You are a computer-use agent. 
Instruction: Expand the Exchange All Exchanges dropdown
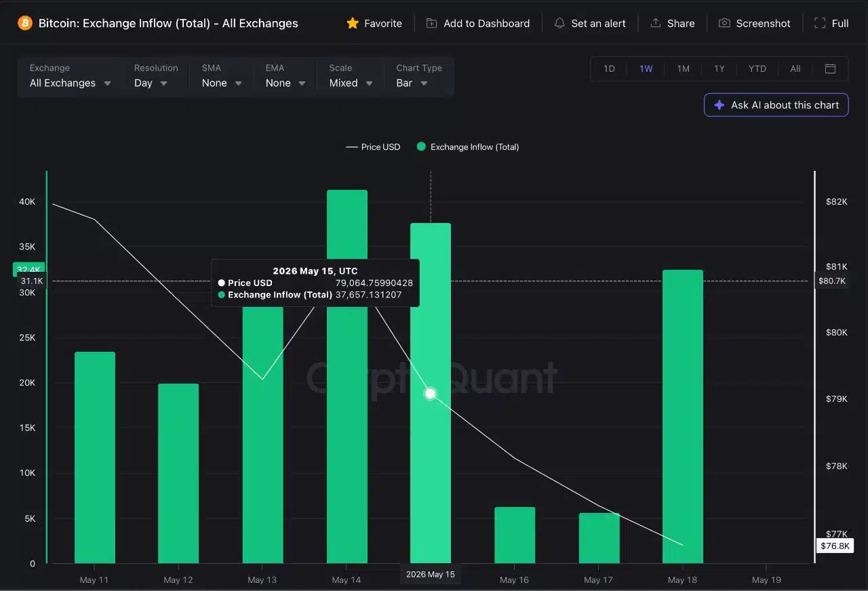click(x=71, y=77)
